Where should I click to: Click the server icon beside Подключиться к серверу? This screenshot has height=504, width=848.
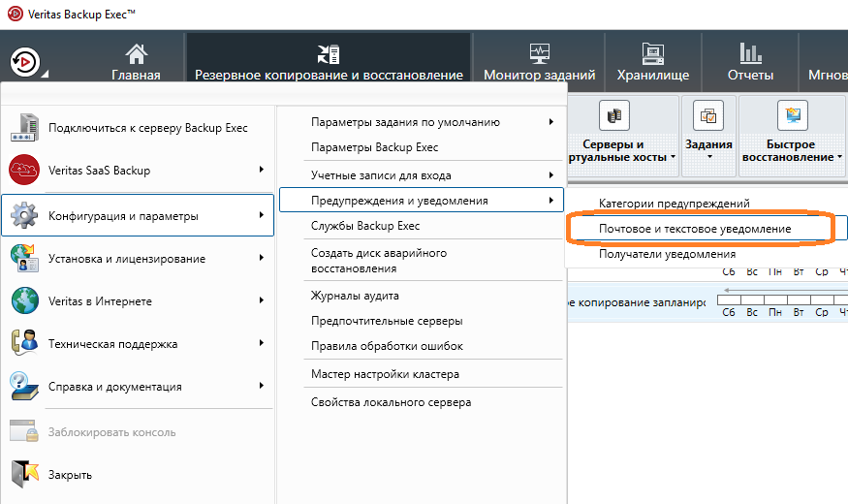click(x=24, y=128)
